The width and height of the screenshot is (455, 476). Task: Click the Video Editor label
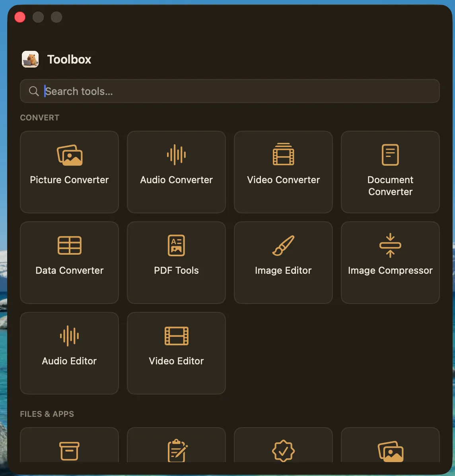tap(176, 361)
